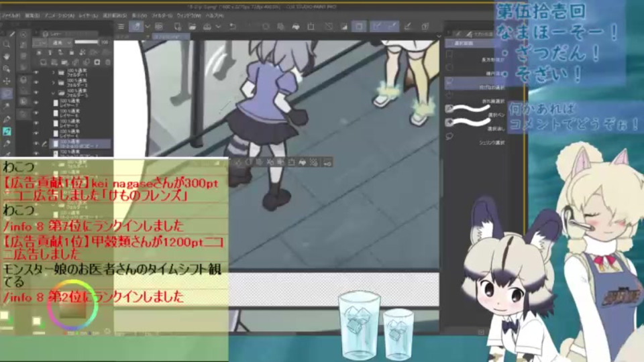This screenshot has width=644, height=362.
Task: Hide レイヤー7 via its eye icon
Action: click(36, 103)
